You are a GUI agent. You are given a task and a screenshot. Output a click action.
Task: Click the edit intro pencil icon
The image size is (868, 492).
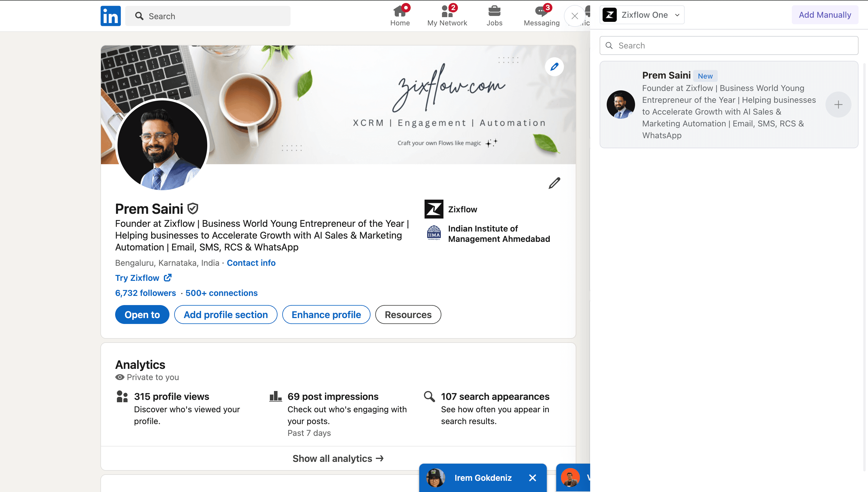click(554, 183)
